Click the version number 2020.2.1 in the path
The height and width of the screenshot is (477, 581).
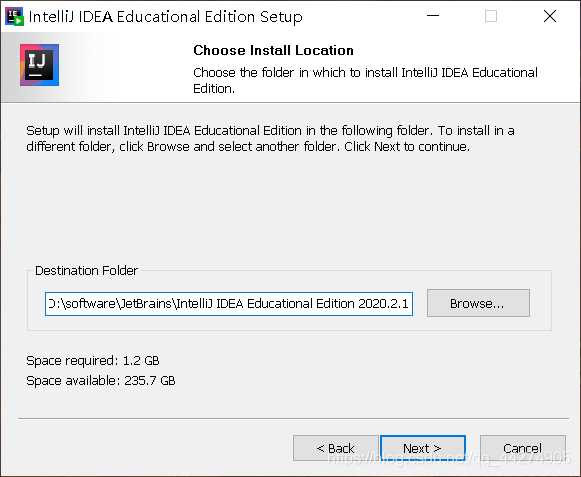pyautogui.click(x=383, y=304)
